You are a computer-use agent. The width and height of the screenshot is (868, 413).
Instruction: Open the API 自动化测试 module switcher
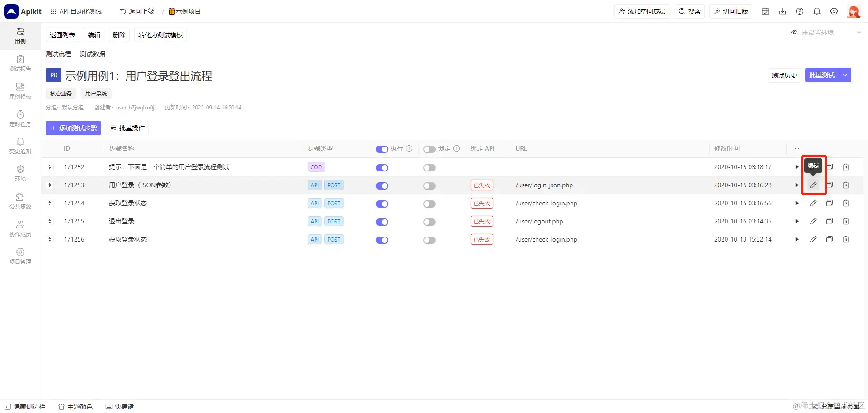tap(76, 11)
